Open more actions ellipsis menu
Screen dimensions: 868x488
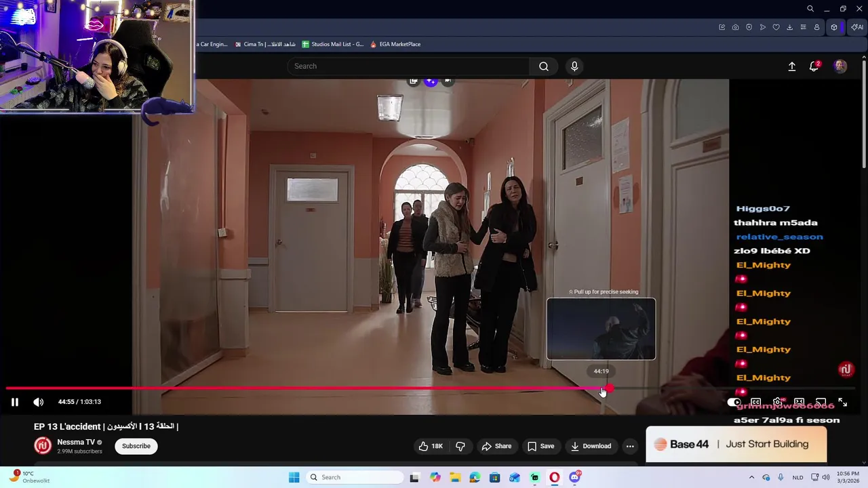630,446
